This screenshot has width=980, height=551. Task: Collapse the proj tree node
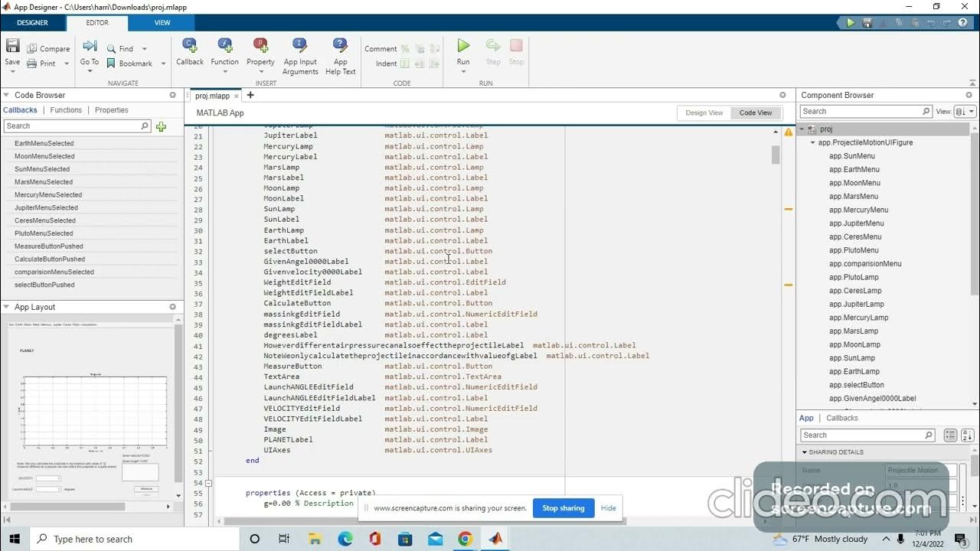point(802,129)
